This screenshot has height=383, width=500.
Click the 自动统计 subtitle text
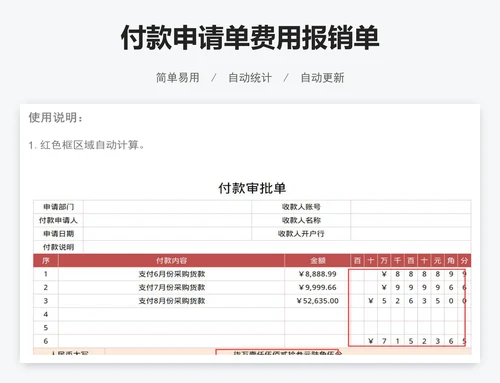(250, 78)
